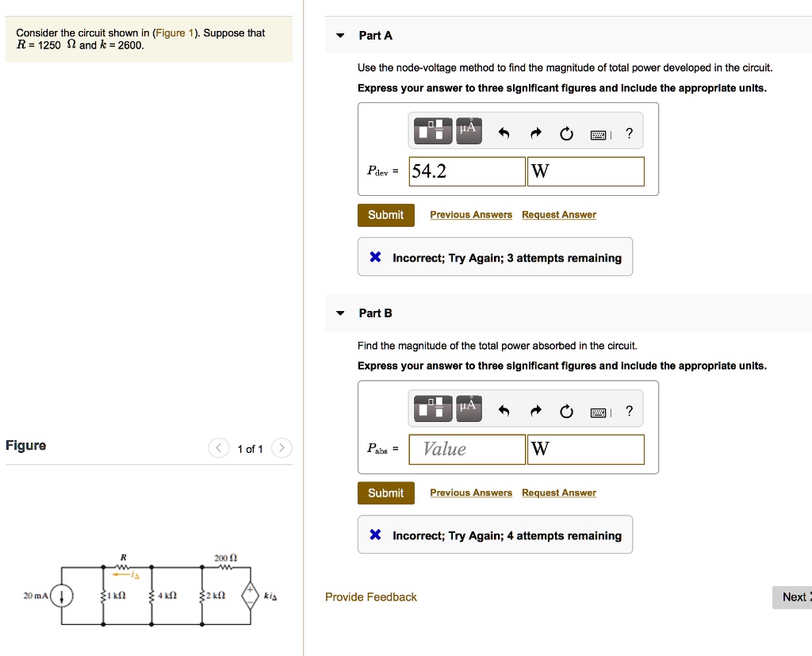The image size is (812, 656).
Task: Open the Provide Feedback link
Action: point(371,597)
